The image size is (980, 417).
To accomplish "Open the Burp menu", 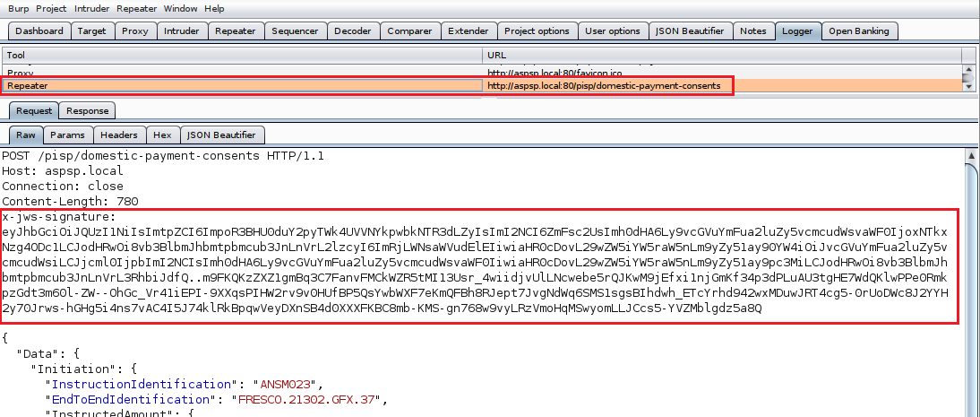I will 18,9.
